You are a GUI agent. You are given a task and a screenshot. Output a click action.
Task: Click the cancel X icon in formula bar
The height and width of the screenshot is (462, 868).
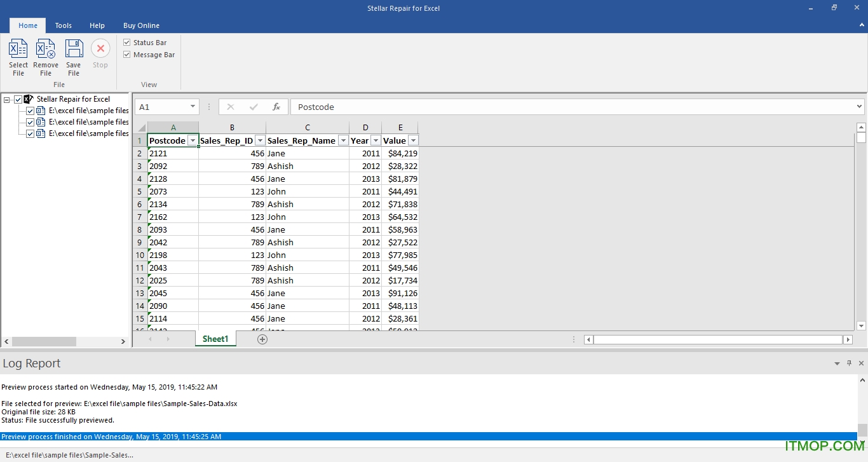(231, 107)
